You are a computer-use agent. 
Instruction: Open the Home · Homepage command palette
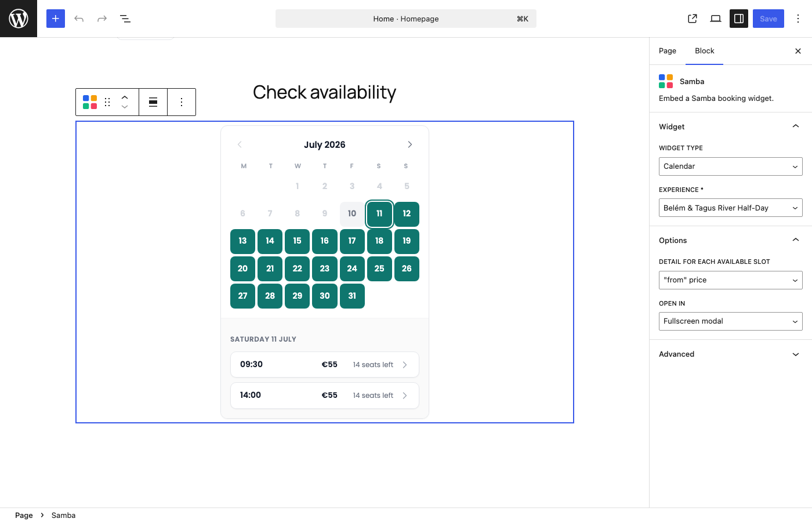pyautogui.click(x=406, y=19)
